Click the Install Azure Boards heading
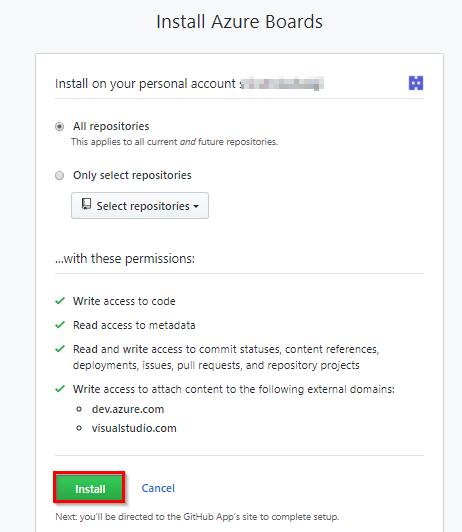This screenshot has width=462, height=532. point(239,22)
